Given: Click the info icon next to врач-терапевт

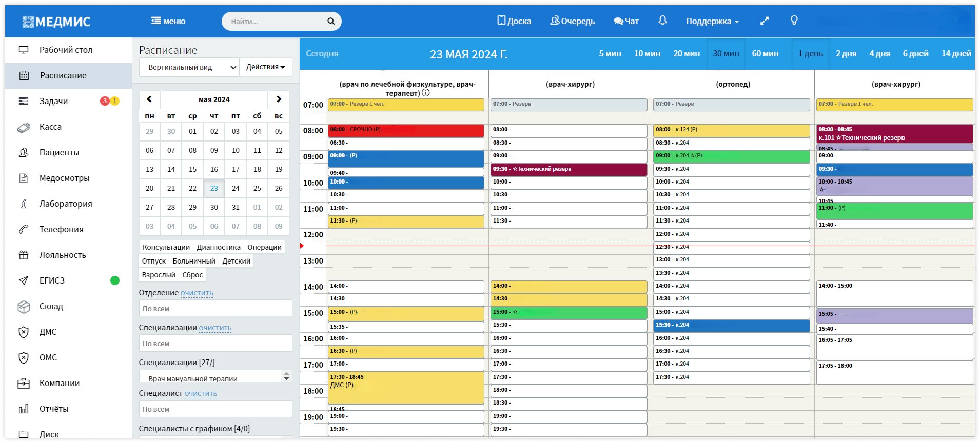Looking at the screenshot, I should [426, 93].
